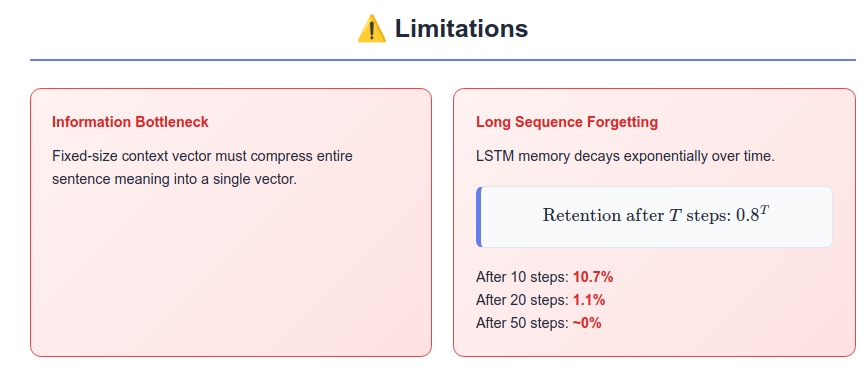Click 'sentence meaning into a single vector' line

(175, 180)
